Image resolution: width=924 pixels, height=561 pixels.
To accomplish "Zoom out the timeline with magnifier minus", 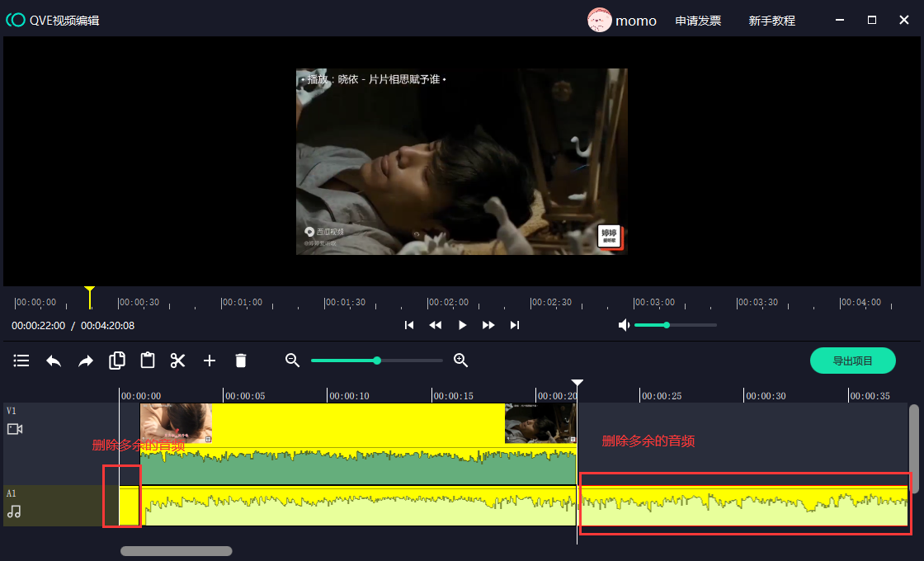I will point(292,361).
